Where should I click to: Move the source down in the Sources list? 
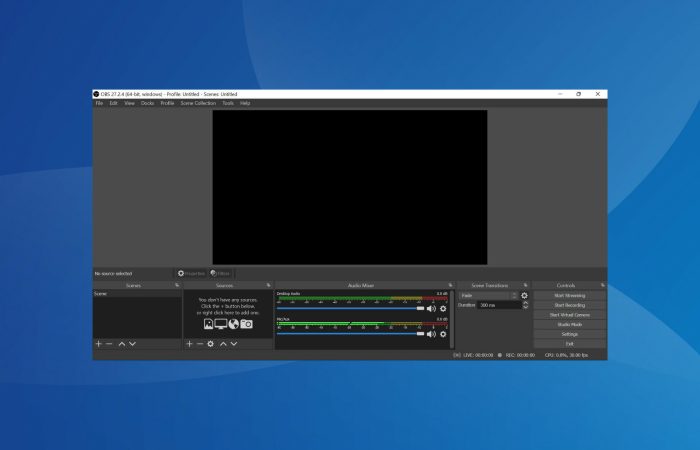pyautogui.click(x=234, y=344)
